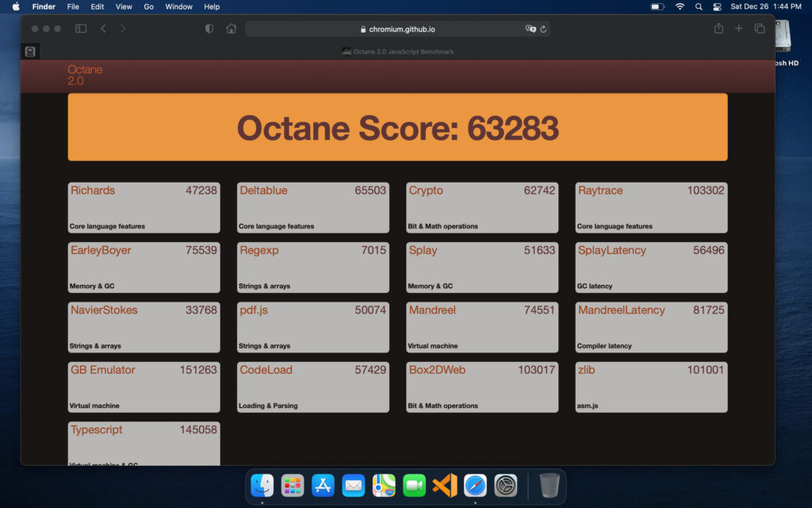Select the Octane 2.0 JavaScript Benchmark tab
812x508 pixels.
coord(398,52)
